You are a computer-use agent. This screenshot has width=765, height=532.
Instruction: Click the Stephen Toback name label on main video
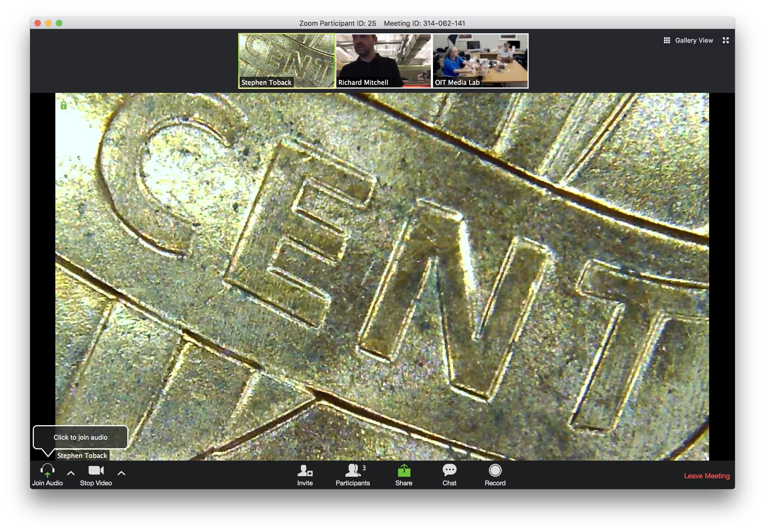[x=82, y=456]
